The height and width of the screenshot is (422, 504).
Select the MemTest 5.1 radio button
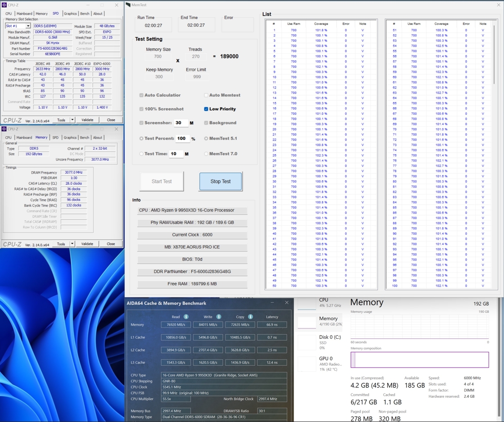206,139
